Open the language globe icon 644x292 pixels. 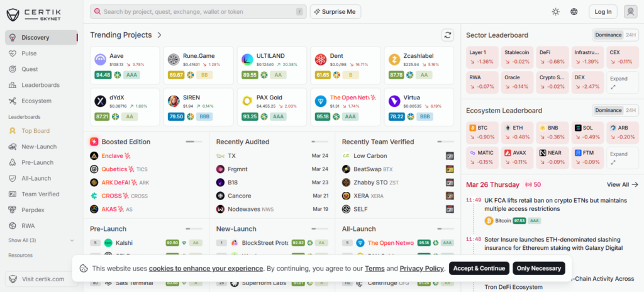pyautogui.click(x=574, y=11)
